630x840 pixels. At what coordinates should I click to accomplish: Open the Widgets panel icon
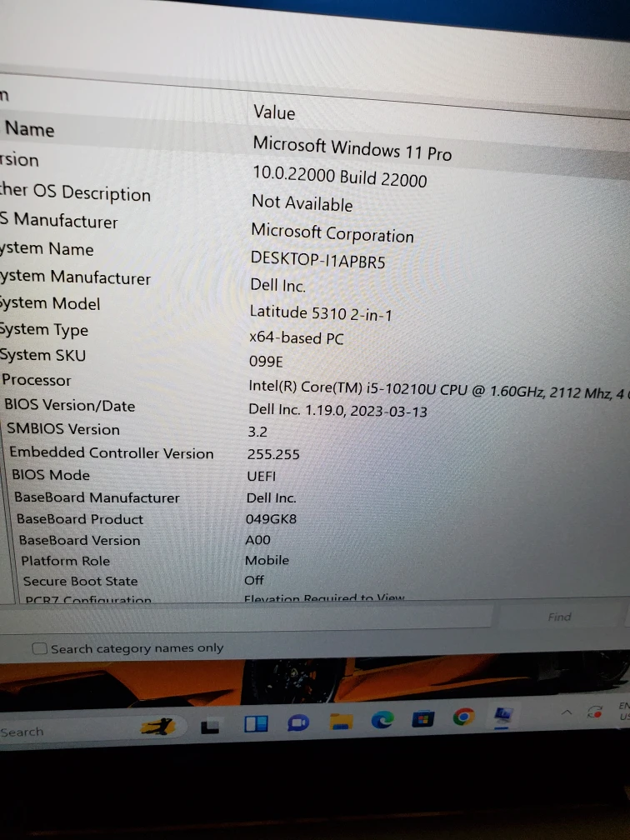(256, 724)
